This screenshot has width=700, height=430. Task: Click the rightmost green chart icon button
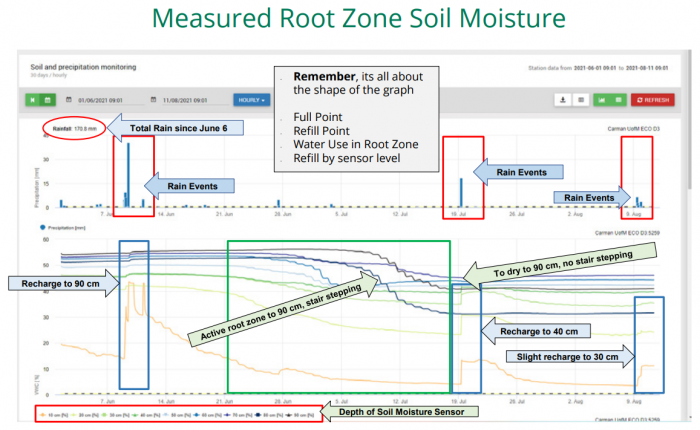click(x=618, y=100)
